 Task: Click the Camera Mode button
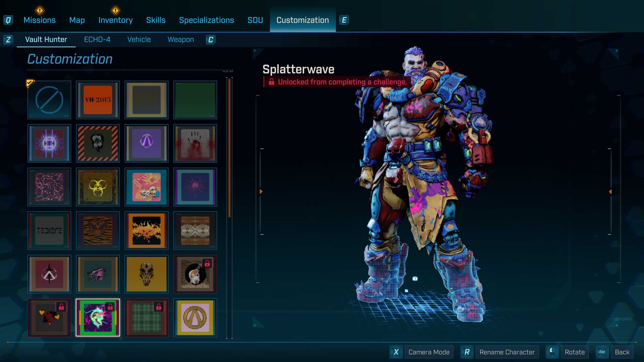(x=429, y=352)
